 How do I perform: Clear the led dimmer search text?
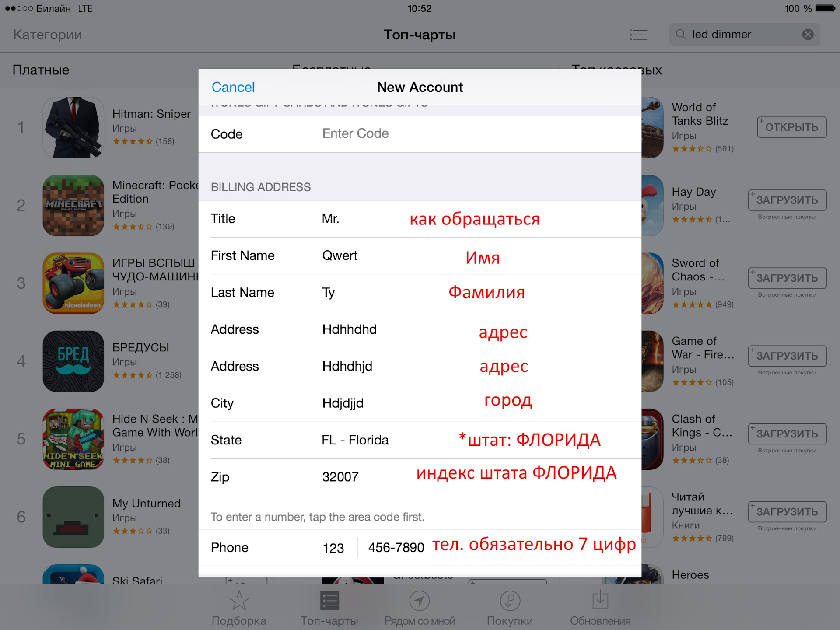[808, 35]
